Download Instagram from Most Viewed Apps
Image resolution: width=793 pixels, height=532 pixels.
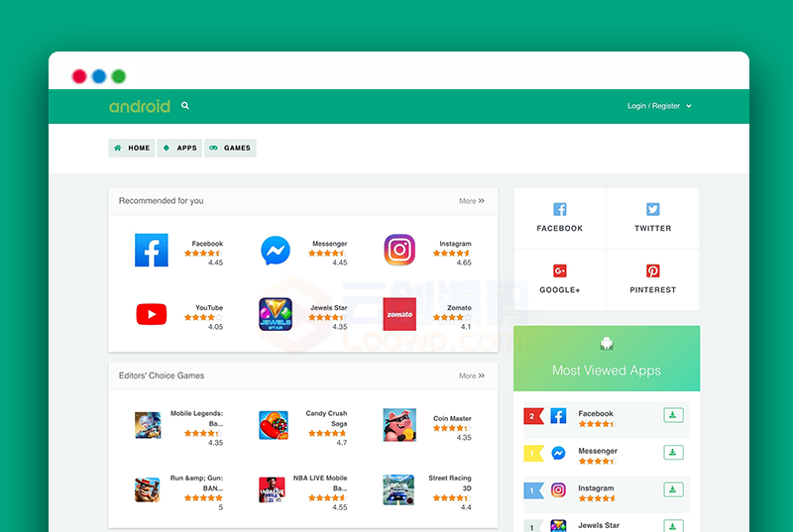point(673,489)
